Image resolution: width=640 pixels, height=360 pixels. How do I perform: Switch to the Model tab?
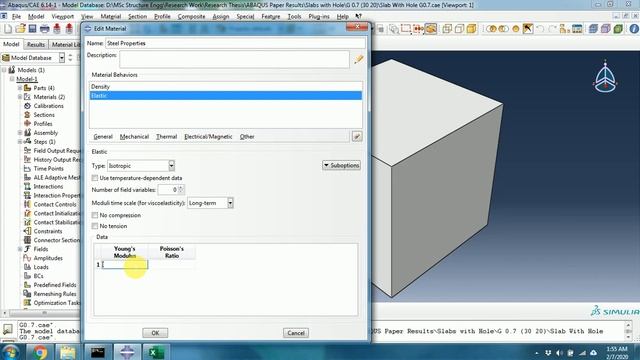tap(11, 44)
